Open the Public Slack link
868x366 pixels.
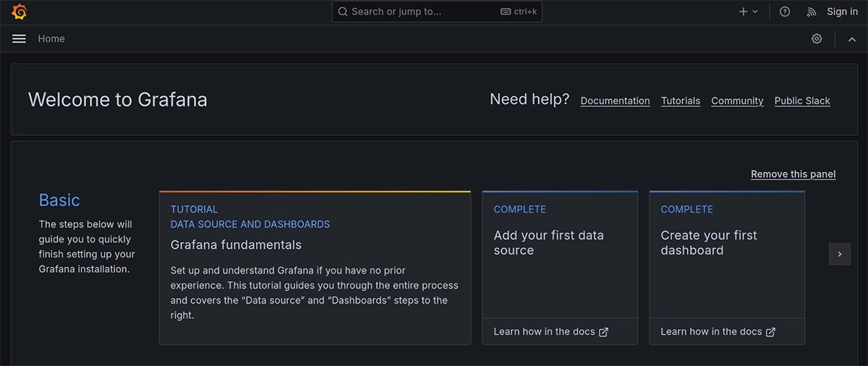coord(802,101)
